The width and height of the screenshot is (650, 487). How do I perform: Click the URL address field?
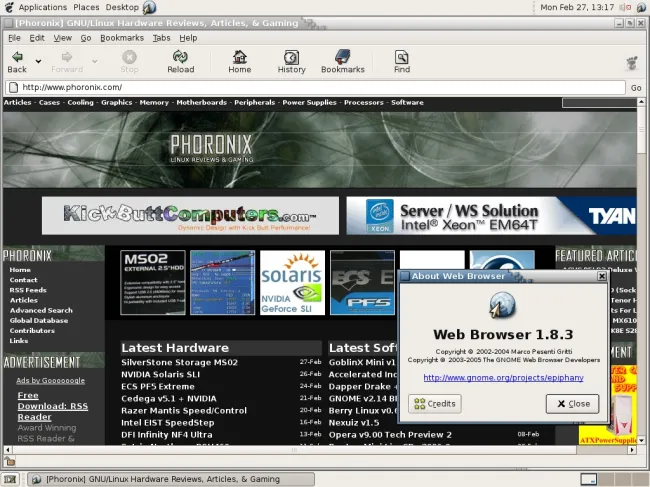(320, 87)
